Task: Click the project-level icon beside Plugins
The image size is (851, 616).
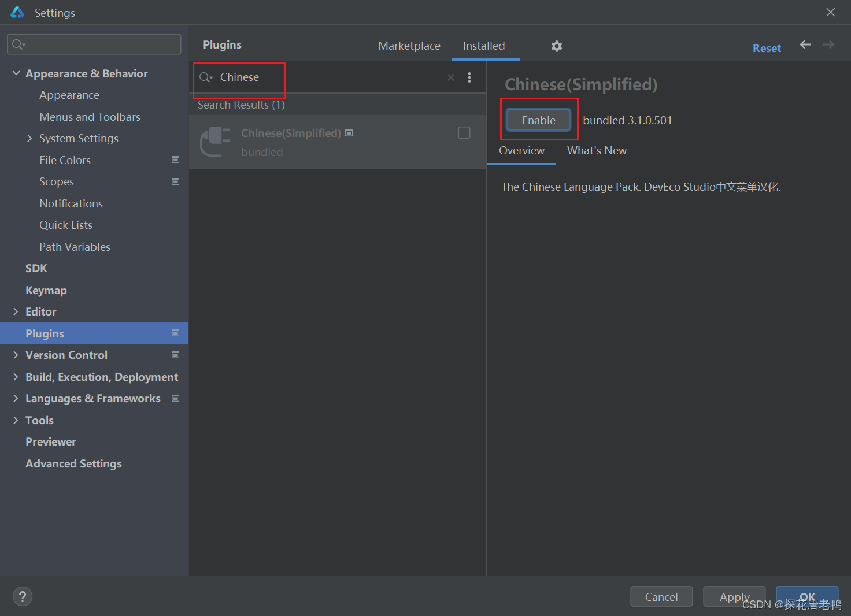Action: (x=176, y=333)
